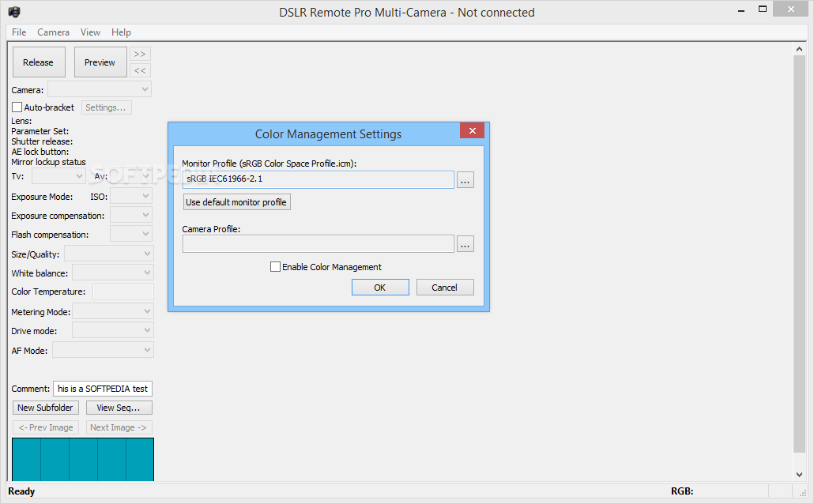The height and width of the screenshot is (504, 814).
Task: Enable the Auto-bracket checkbox
Action: 17,107
